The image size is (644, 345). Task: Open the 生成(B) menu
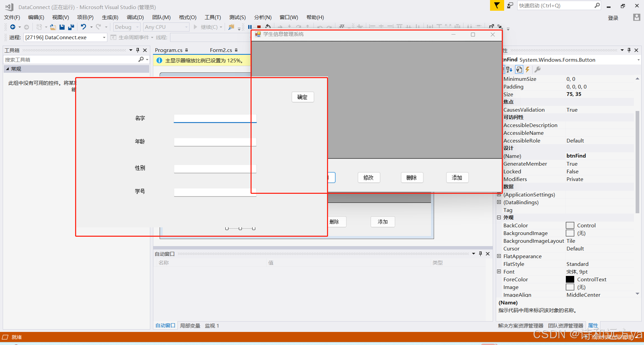(x=110, y=17)
